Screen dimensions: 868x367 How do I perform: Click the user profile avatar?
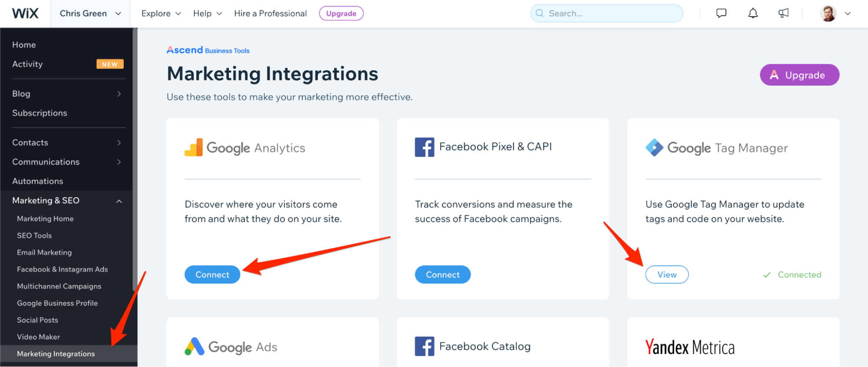pyautogui.click(x=828, y=13)
